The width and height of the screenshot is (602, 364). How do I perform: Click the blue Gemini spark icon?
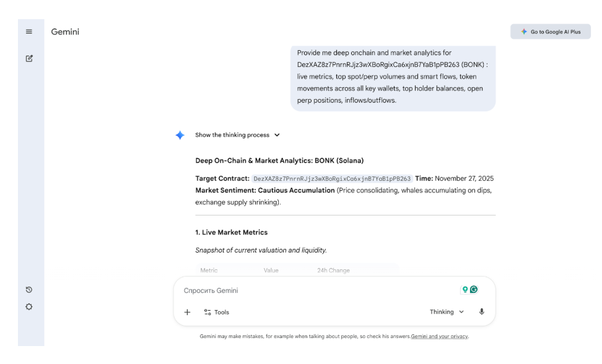[180, 135]
